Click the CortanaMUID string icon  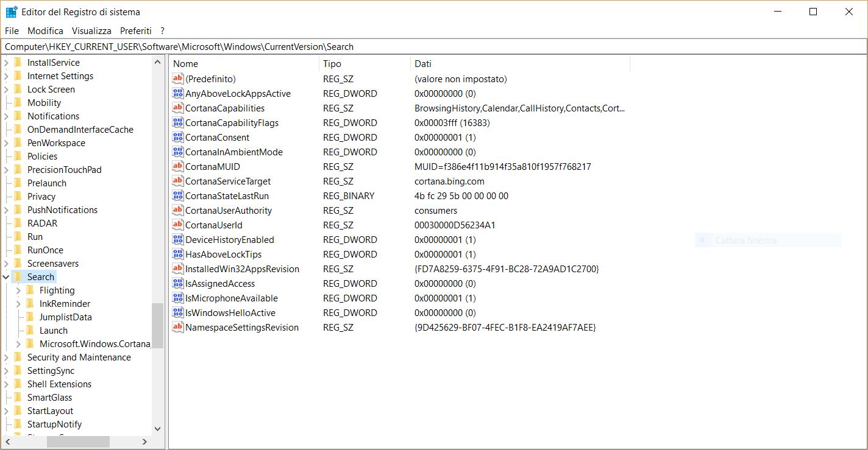178,166
